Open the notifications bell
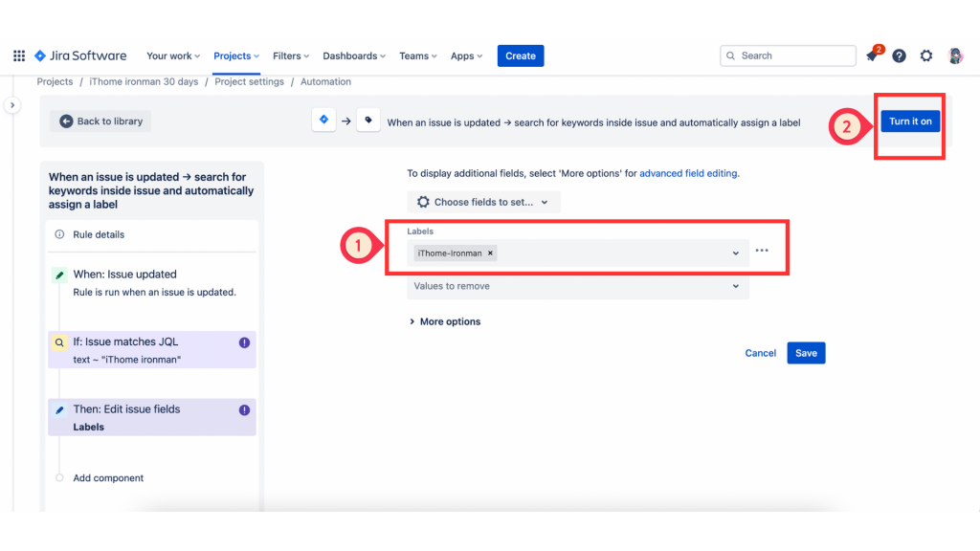This screenshot has height=551, width=980. click(x=871, y=56)
